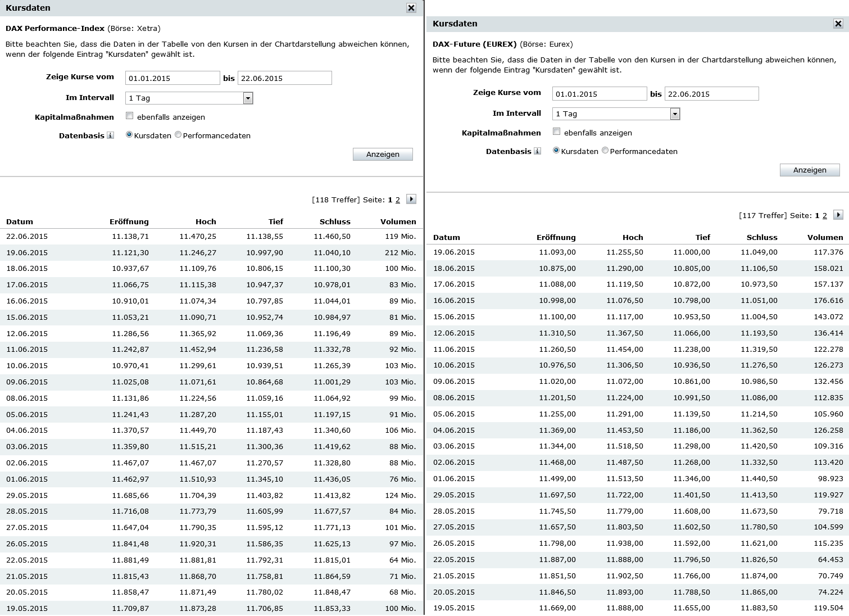Select high value 11.803,50
Image resolution: width=849 pixels, height=616 pixels.
coord(625,527)
